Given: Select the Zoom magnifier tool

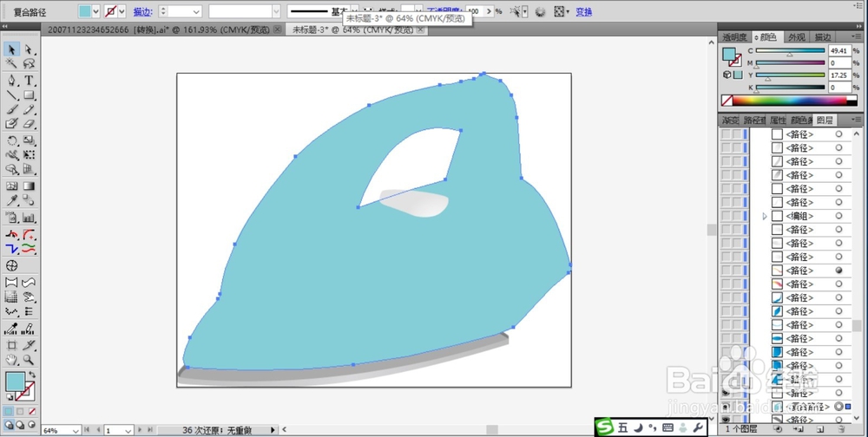Looking at the screenshot, I should click(x=29, y=360).
